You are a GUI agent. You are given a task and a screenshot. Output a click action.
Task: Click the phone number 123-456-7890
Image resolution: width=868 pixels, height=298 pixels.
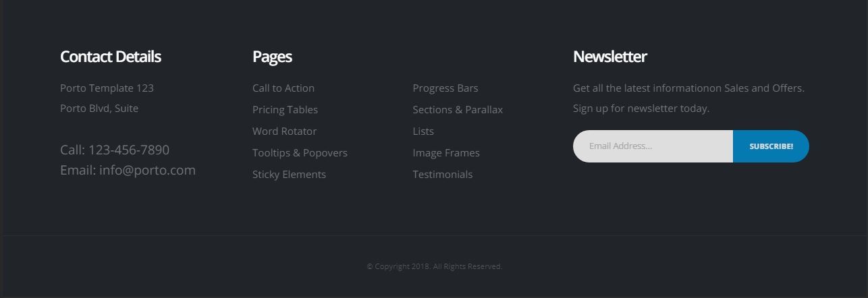(x=129, y=150)
